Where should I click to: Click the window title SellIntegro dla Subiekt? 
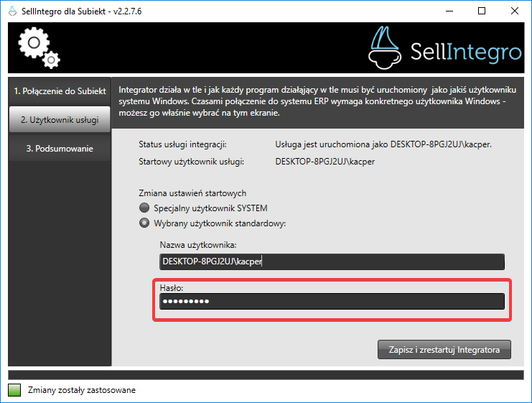tap(81, 11)
